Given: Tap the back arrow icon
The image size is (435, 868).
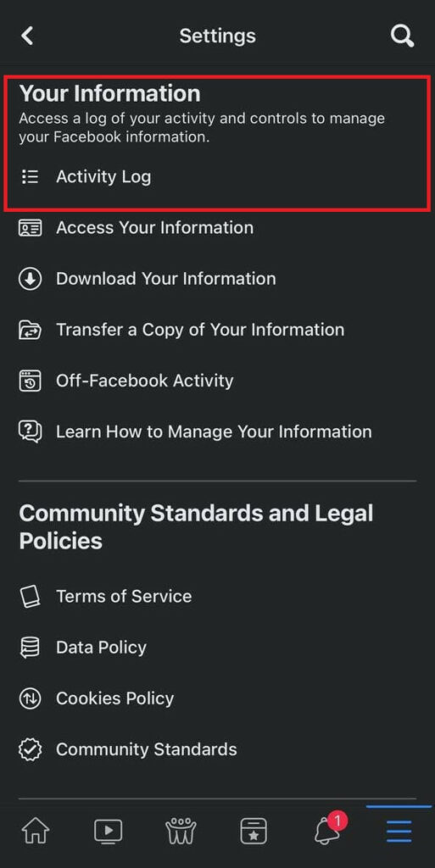Looking at the screenshot, I should tap(27, 36).
